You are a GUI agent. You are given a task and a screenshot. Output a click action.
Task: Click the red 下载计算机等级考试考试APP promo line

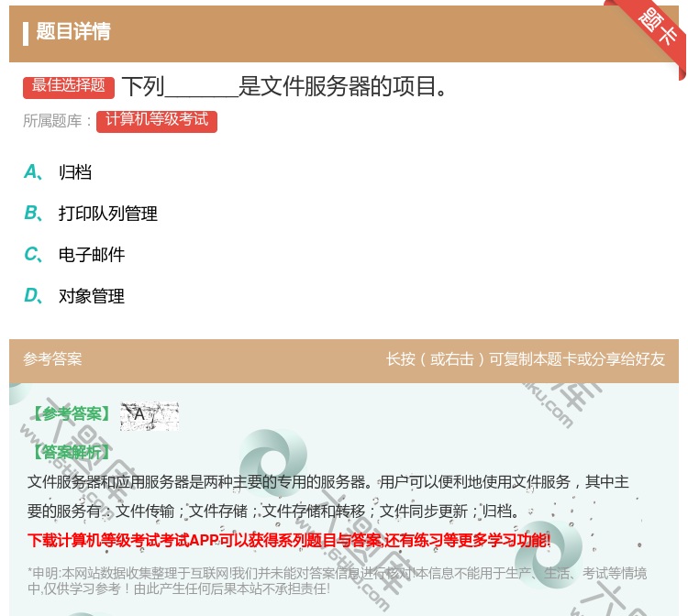[289, 540]
